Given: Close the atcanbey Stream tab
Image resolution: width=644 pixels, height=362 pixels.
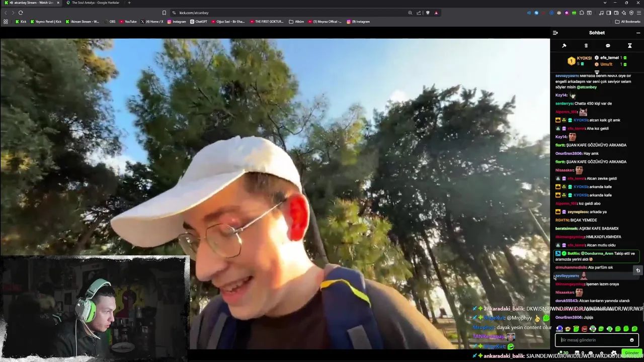Looking at the screenshot, I should (58, 3).
